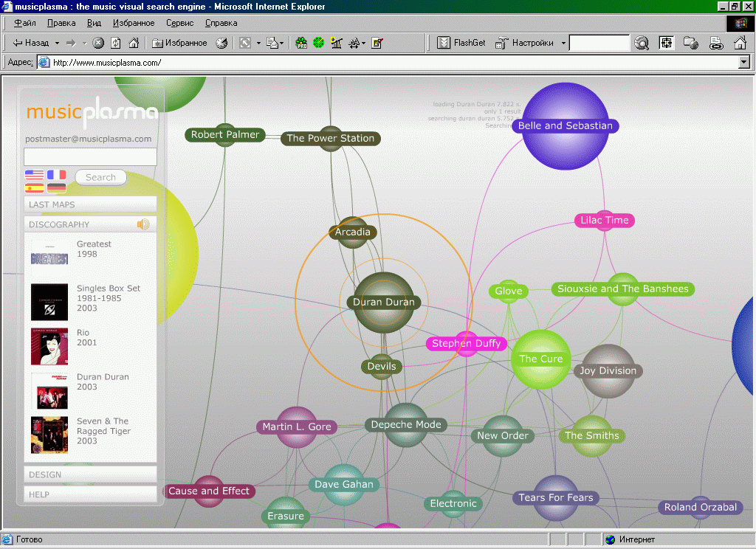756x549 pixels.
Task: Open the Настройки dropdown arrow
Action: [x=563, y=43]
